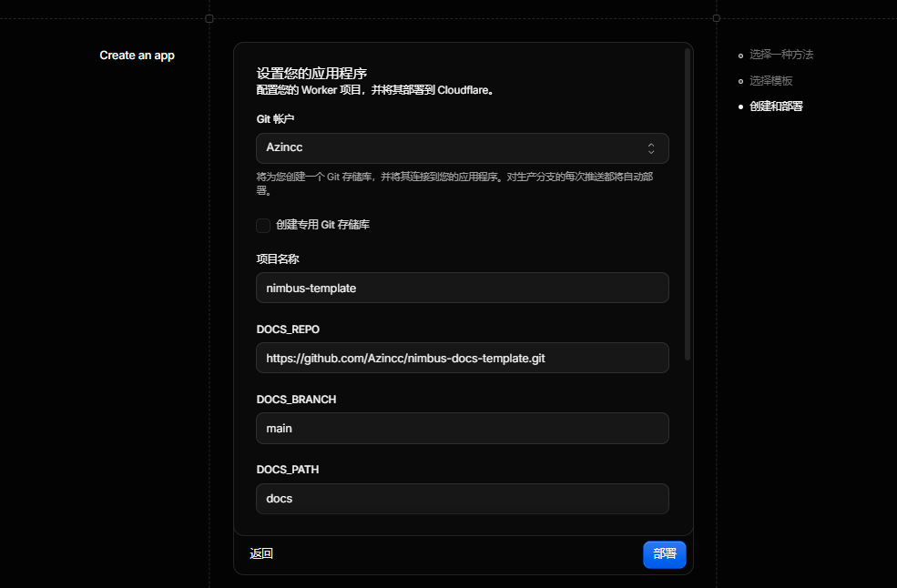
Task: Select the 创建和部署 step
Action: coord(776,106)
